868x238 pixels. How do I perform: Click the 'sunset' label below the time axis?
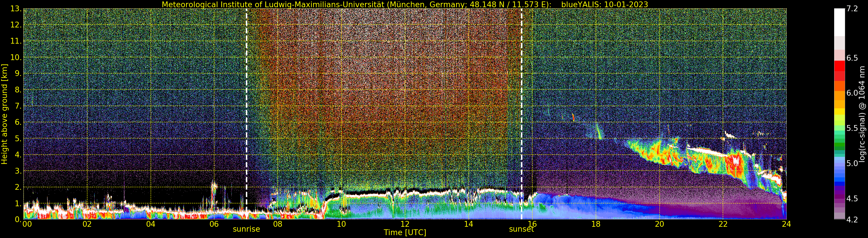click(521, 229)
